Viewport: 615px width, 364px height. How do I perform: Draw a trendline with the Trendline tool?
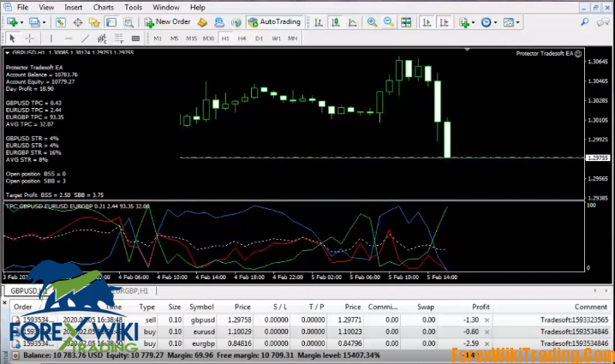pyautogui.click(x=84, y=39)
